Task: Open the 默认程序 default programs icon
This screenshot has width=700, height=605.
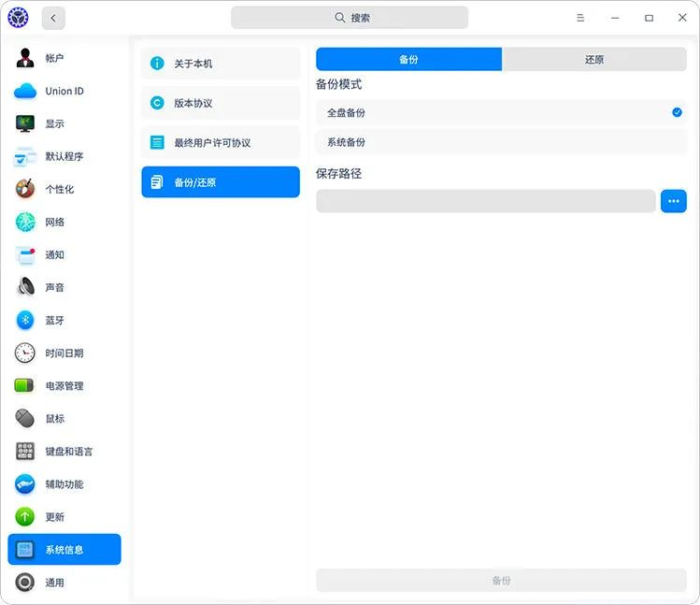Action: click(25, 156)
